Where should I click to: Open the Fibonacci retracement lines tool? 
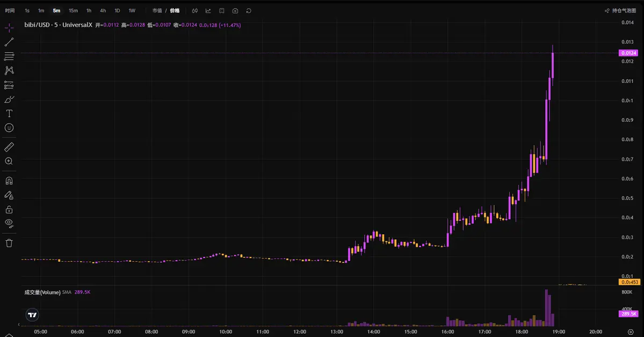click(9, 56)
